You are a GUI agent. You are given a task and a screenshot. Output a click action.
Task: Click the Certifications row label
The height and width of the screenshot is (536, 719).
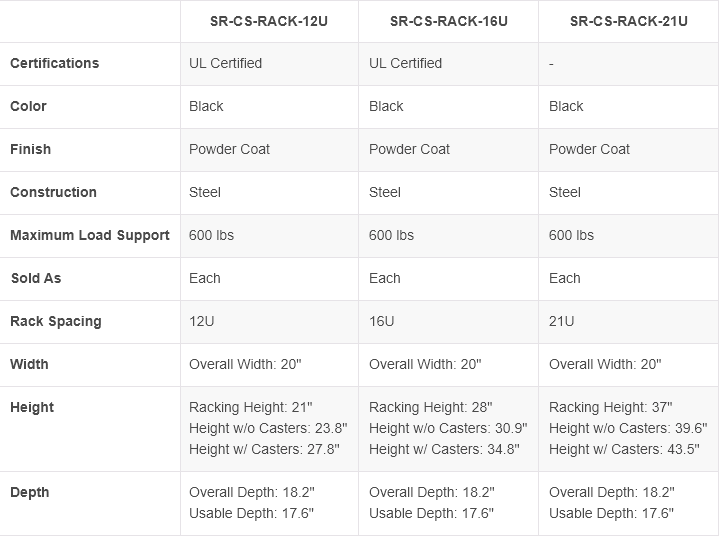tap(55, 63)
